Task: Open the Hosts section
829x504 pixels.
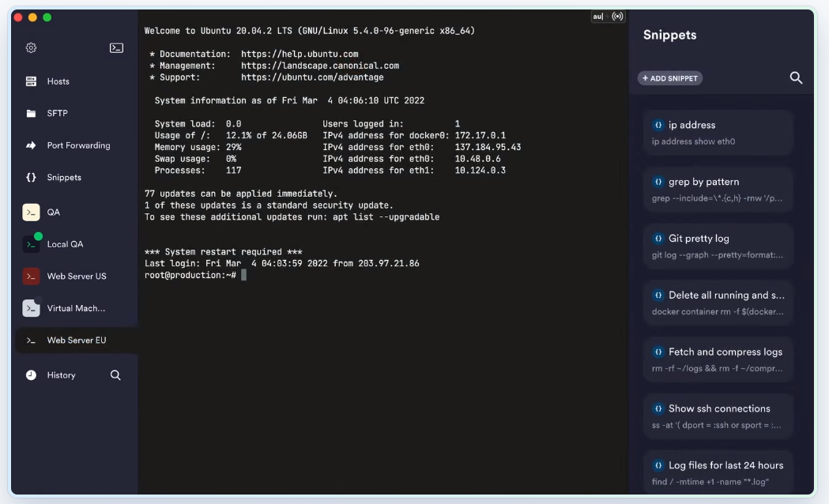Action: (58, 81)
